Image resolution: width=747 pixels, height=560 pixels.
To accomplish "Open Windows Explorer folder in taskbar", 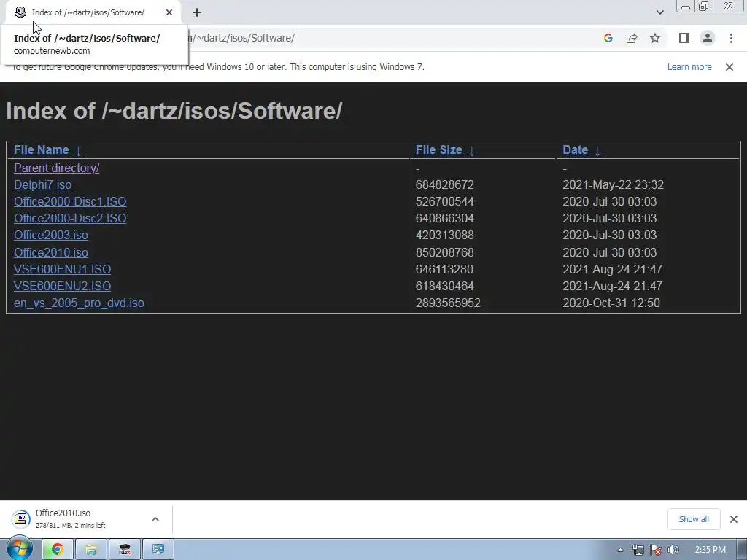I will coord(91,550).
